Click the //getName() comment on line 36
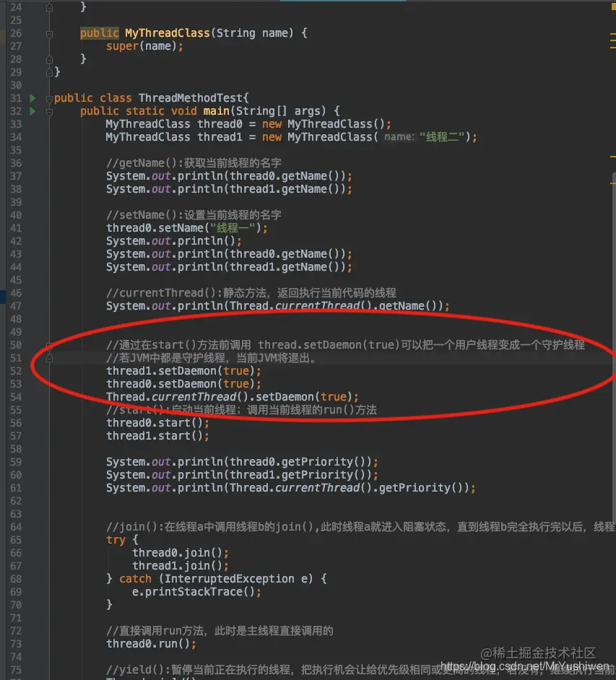 pyautogui.click(x=194, y=163)
